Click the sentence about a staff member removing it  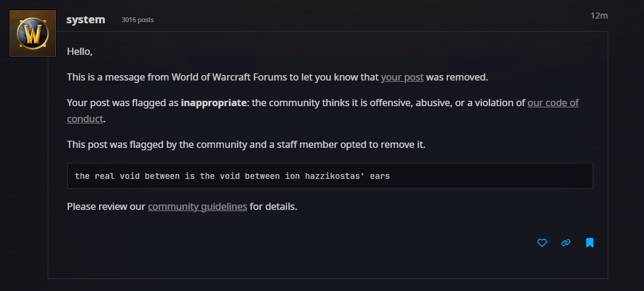246,145
